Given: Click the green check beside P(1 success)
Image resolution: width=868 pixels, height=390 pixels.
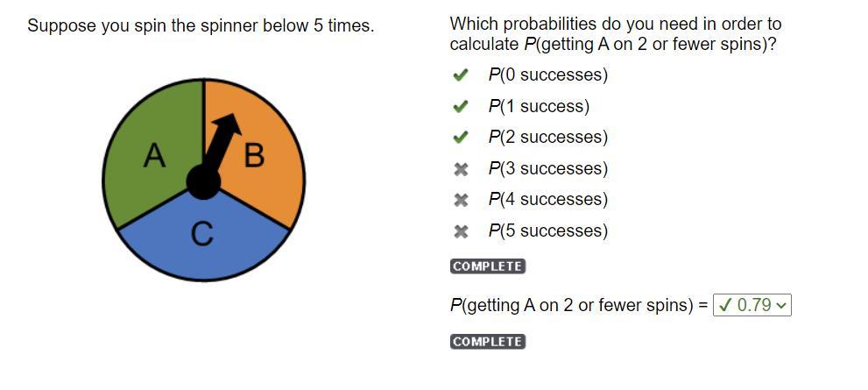Looking at the screenshot, I should click(x=461, y=107).
